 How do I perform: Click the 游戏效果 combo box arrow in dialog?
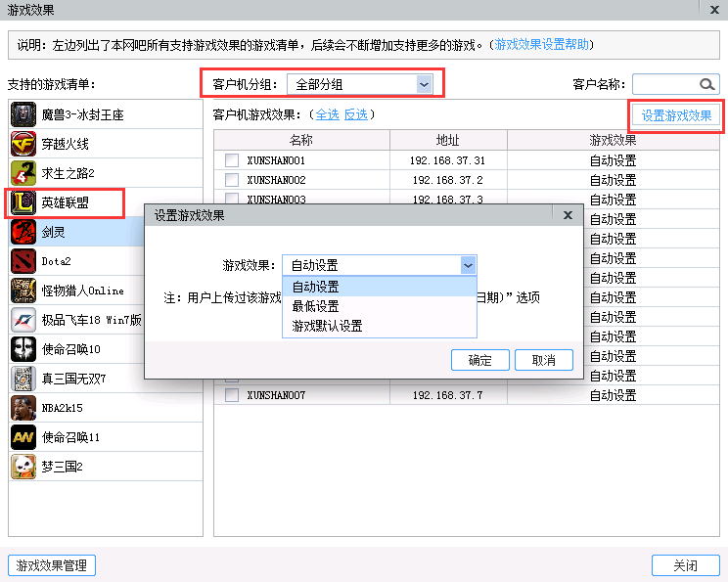tap(468, 265)
